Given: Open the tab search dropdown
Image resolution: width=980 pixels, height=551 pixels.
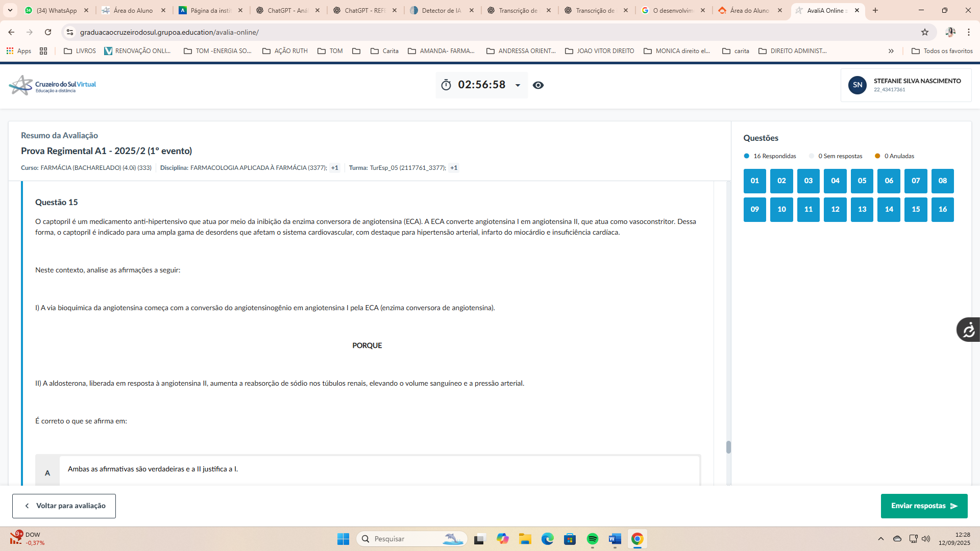Looking at the screenshot, I should [x=10, y=10].
